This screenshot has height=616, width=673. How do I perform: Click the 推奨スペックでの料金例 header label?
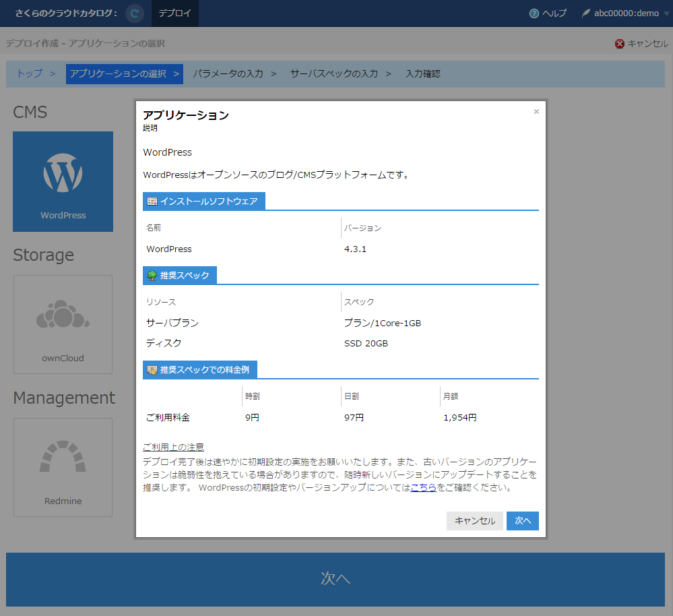[x=205, y=370]
